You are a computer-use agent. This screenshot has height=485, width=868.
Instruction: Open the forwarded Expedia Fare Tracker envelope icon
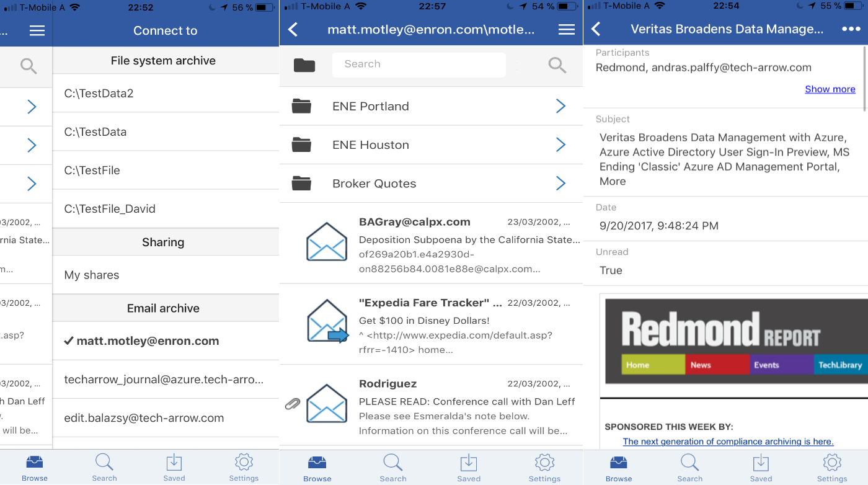click(x=327, y=321)
